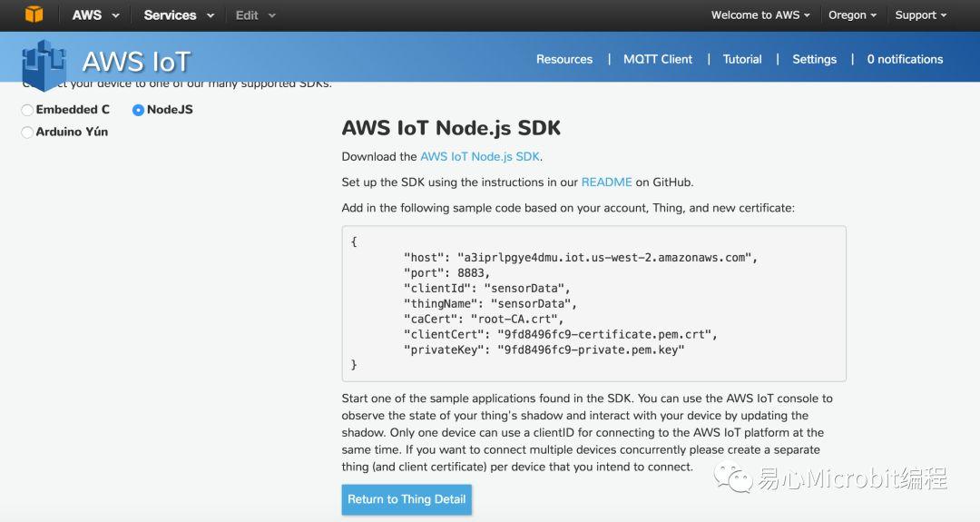Select the Arduino Yún radio button
Screen dimensions: 980x522
pos(27,132)
